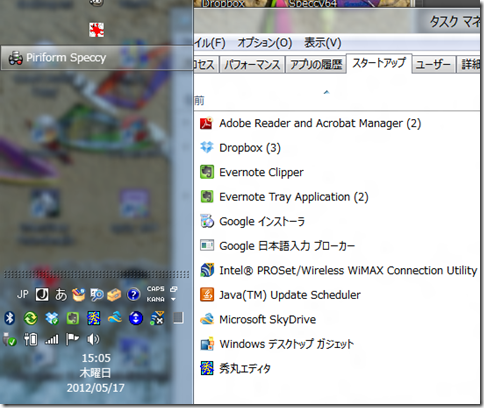Click the blue up-down arrows tray icon

tap(136, 318)
